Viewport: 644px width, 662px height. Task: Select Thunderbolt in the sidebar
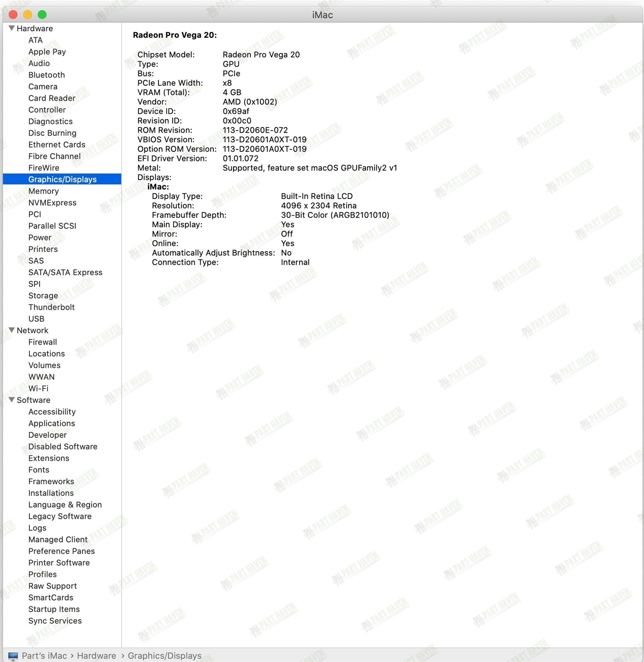click(52, 307)
